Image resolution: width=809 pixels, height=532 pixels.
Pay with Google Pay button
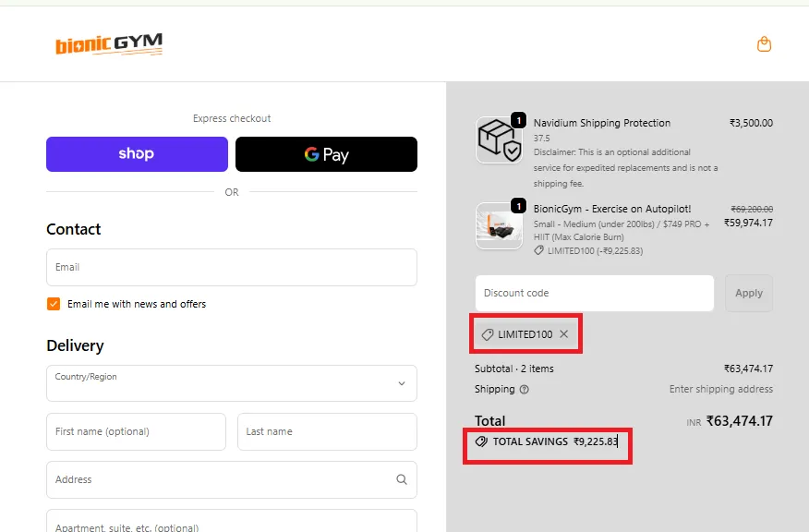(x=326, y=154)
